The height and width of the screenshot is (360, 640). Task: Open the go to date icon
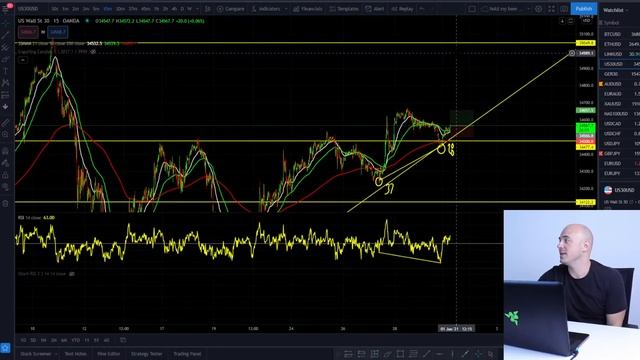[123, 340]
